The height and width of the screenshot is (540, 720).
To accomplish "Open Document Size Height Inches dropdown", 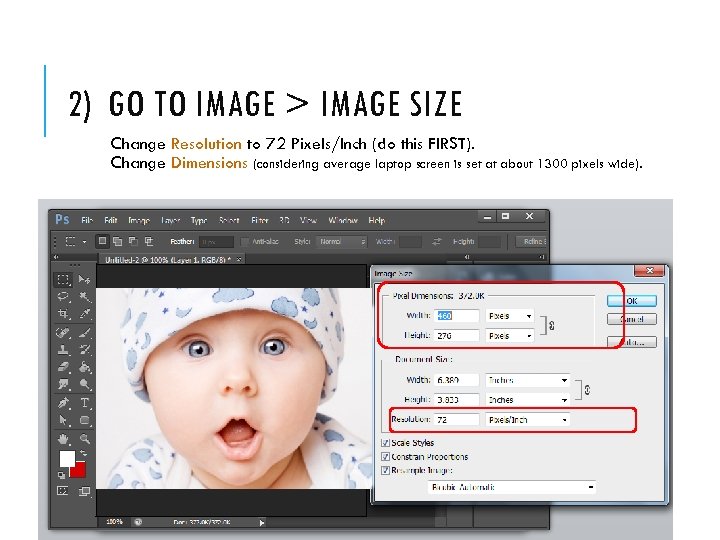I will [x=528, y=400].
